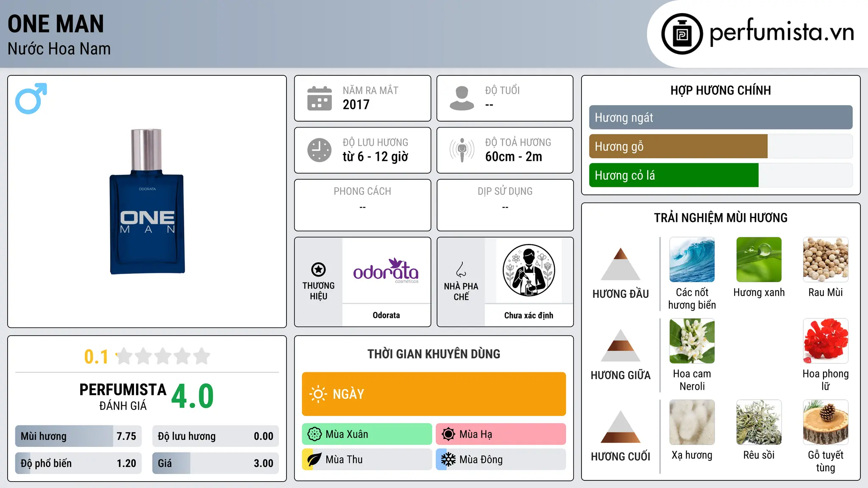Image resolution: width=868 pixels, height=488 pixels.
Task: Select the Hương xanh green note thumbnail
Action: point(759,260)
